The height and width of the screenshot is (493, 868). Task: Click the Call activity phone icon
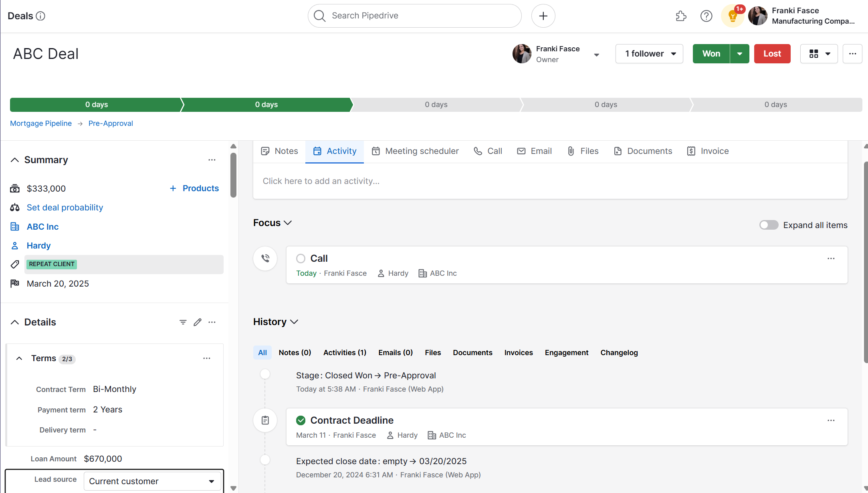click(x=265, y=259)
